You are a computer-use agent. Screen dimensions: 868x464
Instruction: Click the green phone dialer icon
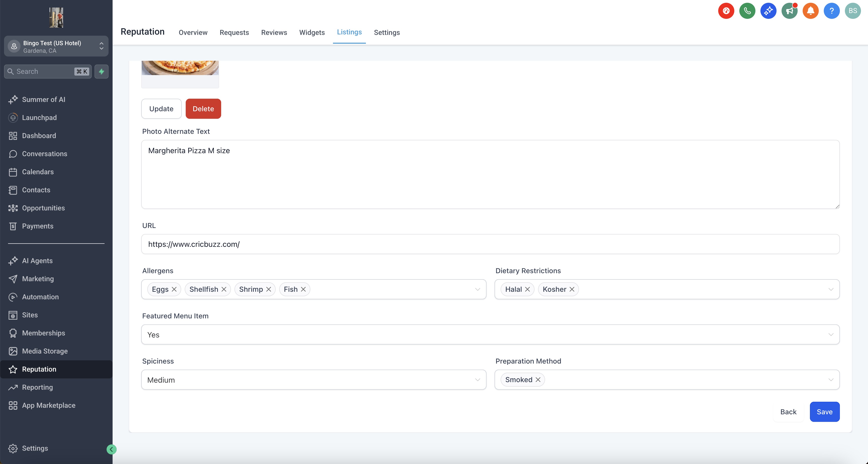(x=747, y=11)
